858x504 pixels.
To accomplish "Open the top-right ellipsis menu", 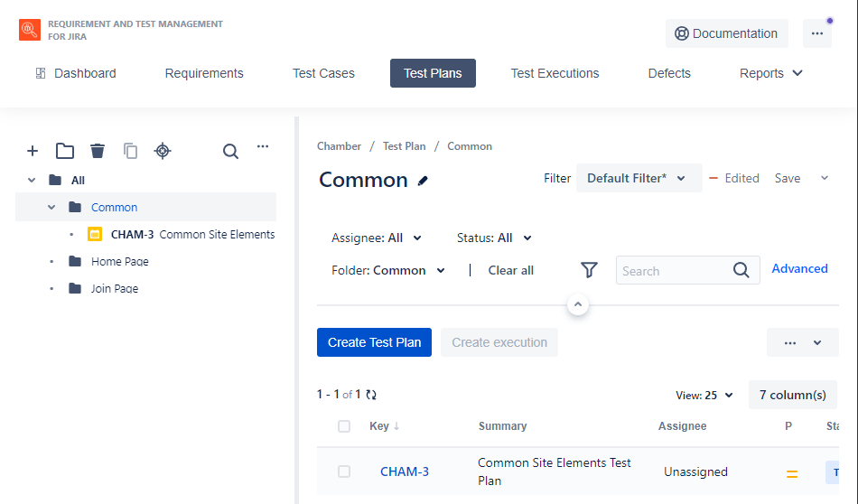I will (817, 33).
